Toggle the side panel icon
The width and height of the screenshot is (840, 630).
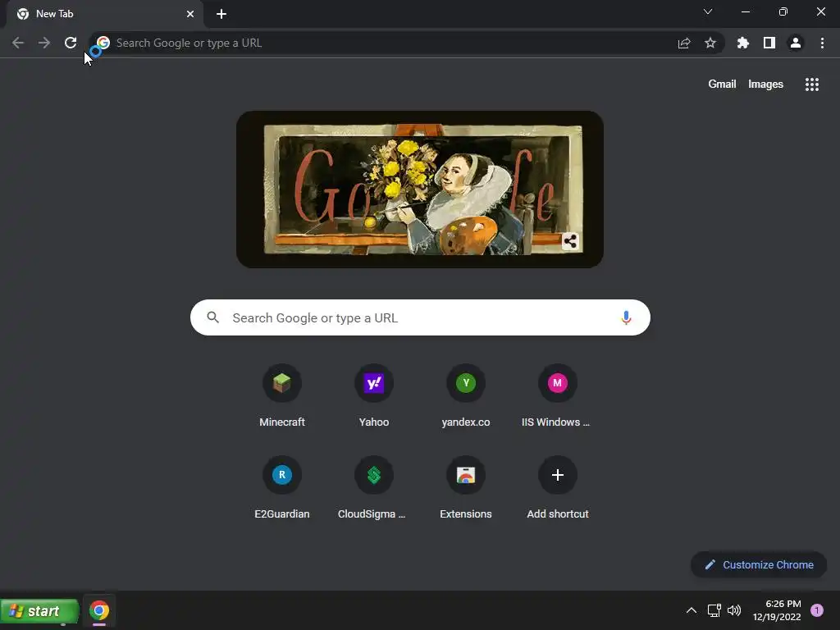tap(769, 43)
